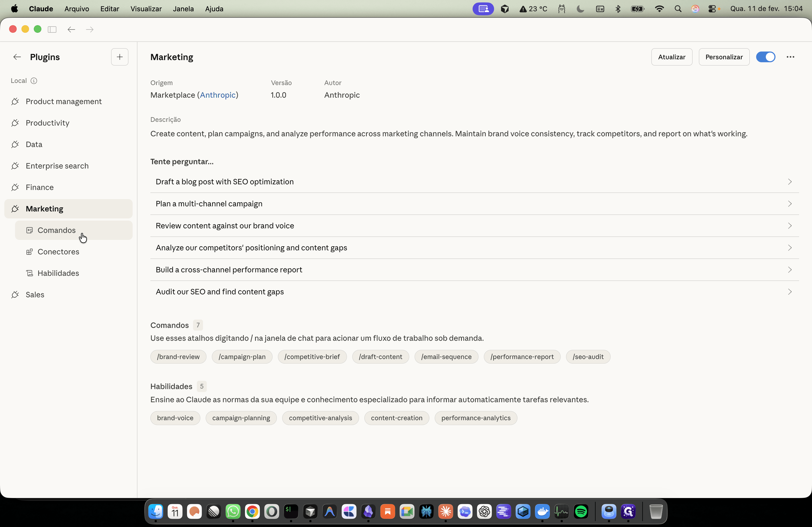This screenshot has height=527, width=812.
Task: Open the Visualizar menu
Action: 146,9
